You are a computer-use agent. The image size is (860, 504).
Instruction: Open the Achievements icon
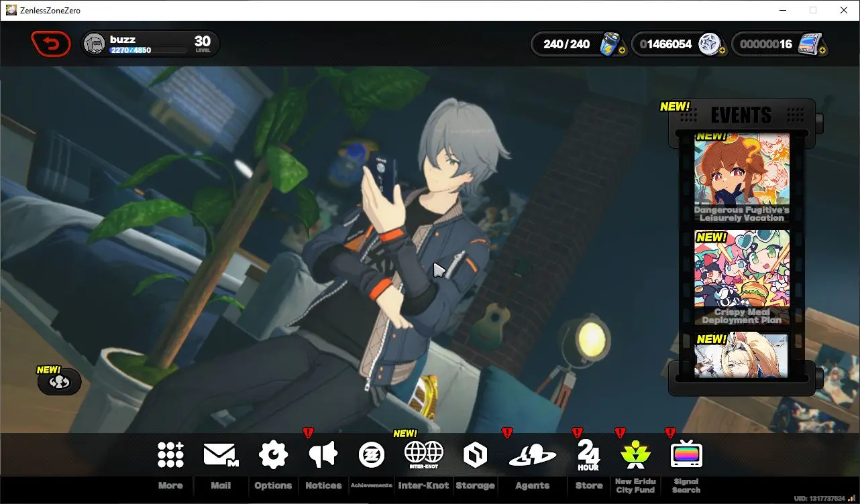[x=371, y=454]
